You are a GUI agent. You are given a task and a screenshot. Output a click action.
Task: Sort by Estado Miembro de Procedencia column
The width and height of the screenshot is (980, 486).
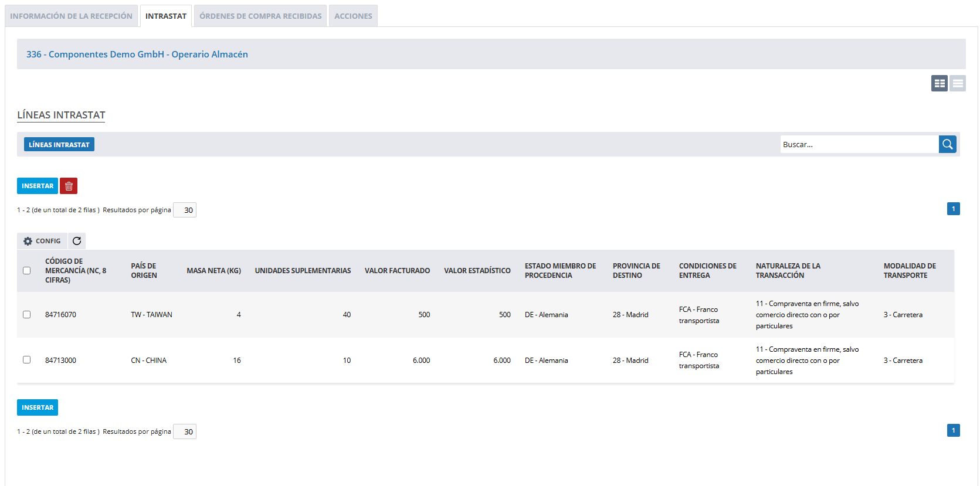point(560,271)
